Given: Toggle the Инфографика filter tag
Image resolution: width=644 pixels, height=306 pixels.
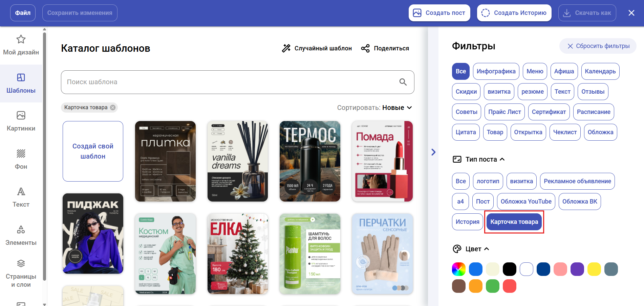Looking at the screenshot, I should (496, 71).
